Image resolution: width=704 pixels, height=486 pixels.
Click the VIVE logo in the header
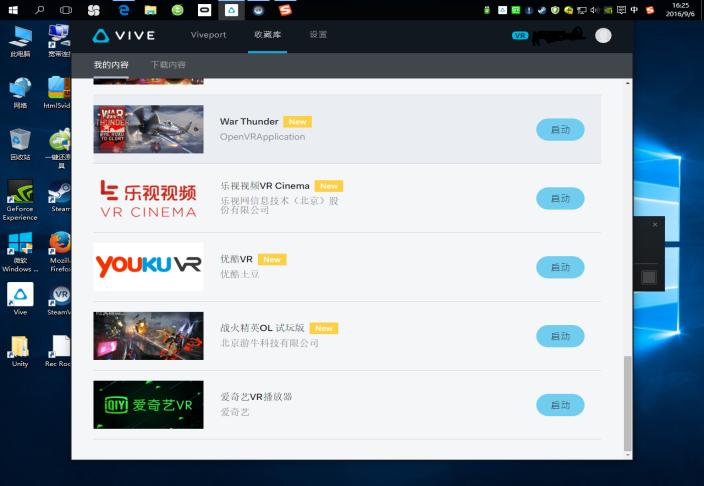tap(124, 35)
